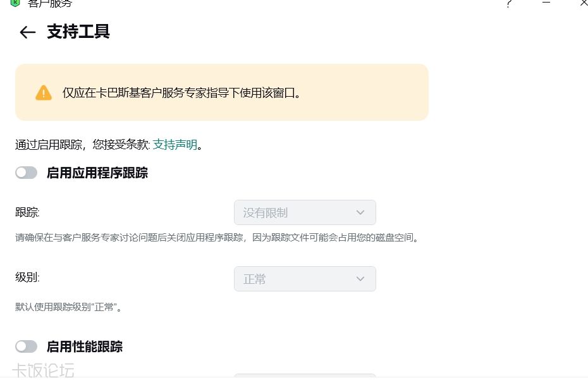This screenshot has height=385, width=588.
Task: Expand the 级别 dropdown showing 正常
Action: point(305,279)
